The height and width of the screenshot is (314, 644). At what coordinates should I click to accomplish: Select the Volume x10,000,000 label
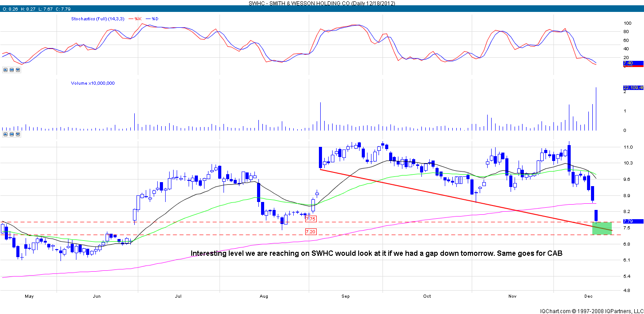tap(93, 83)
